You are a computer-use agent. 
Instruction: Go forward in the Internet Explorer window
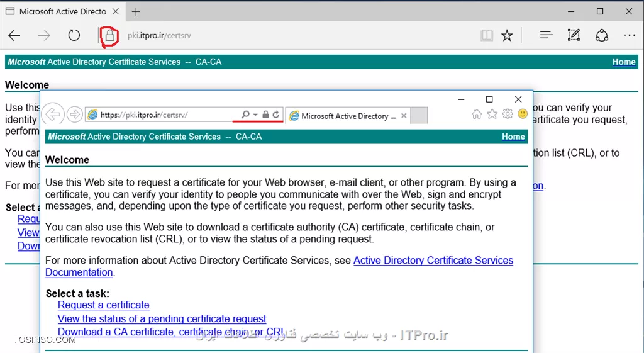[x=75, y=115]
